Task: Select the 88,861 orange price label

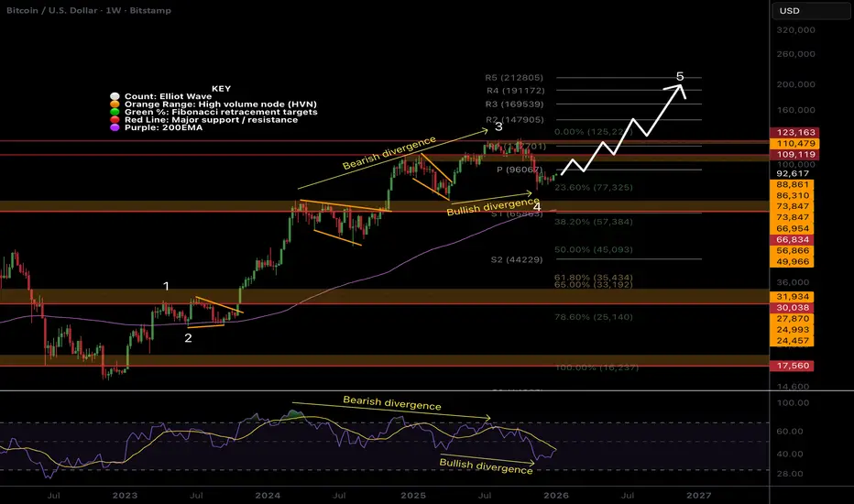Action: (792, 185)
